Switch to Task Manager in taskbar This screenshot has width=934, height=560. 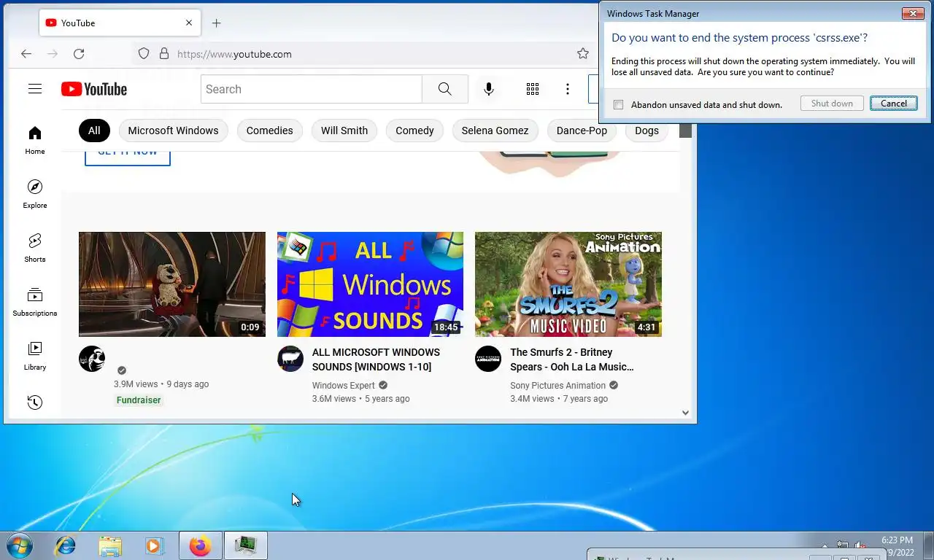(246, 545)
